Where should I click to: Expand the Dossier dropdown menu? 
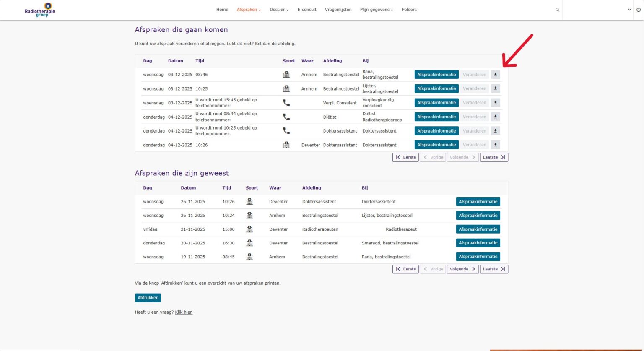click(279, 10)
